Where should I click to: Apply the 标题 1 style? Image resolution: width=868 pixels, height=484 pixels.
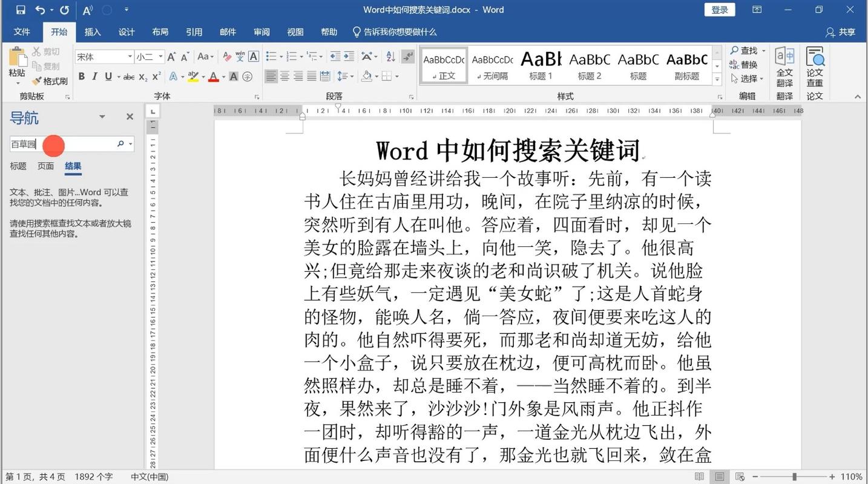point(541,65)
